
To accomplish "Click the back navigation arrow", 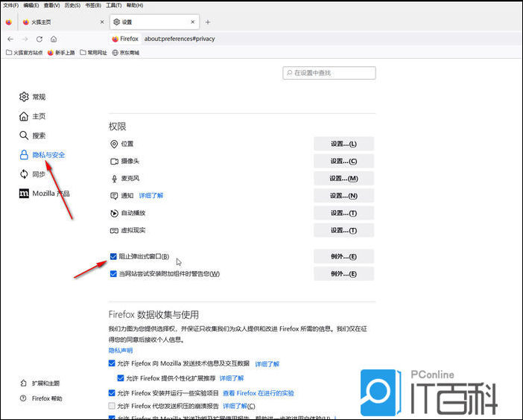I will 10,39.
